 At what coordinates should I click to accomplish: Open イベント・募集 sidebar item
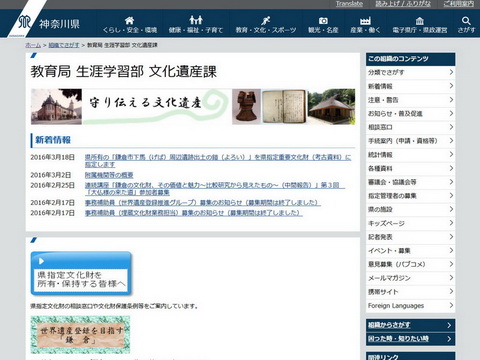pyautogui.click(x=410, y=250)
